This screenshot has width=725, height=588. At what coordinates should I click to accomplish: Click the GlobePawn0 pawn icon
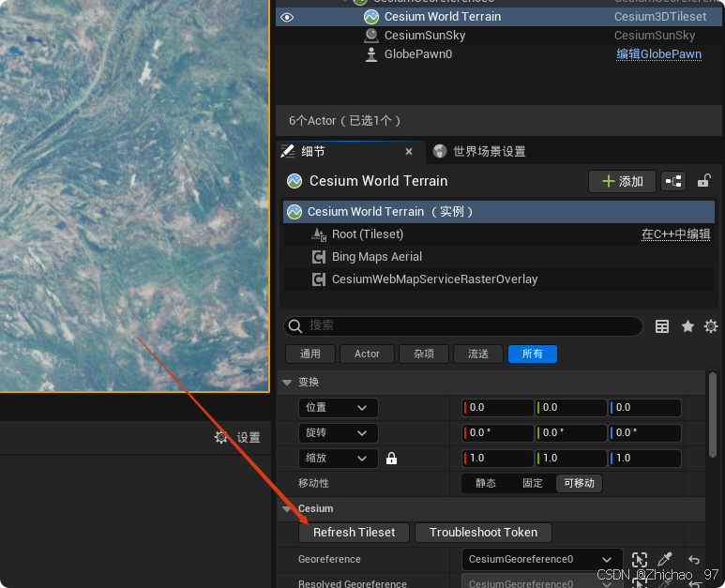371,54
